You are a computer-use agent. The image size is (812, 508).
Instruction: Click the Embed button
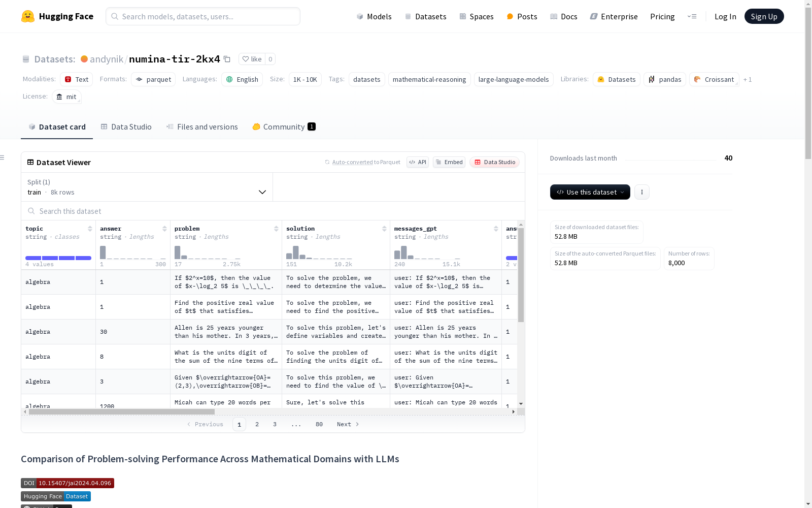[449, 162]
